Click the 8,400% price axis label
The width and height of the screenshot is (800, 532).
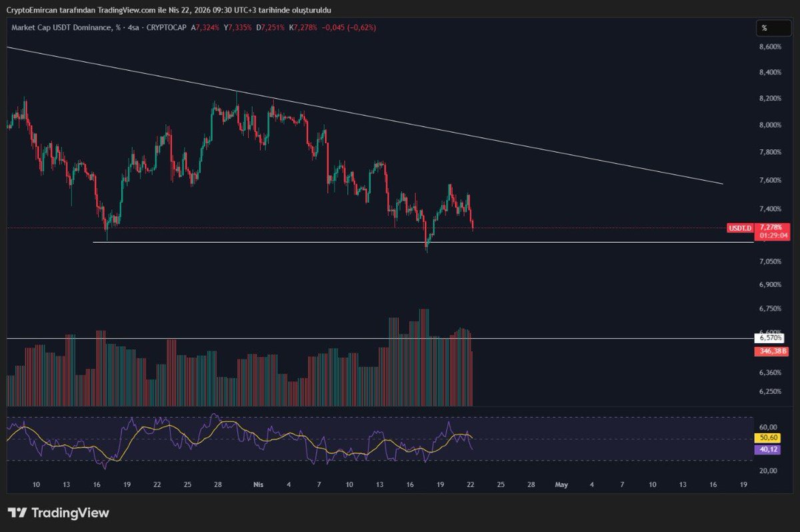(x=769, y=72)
